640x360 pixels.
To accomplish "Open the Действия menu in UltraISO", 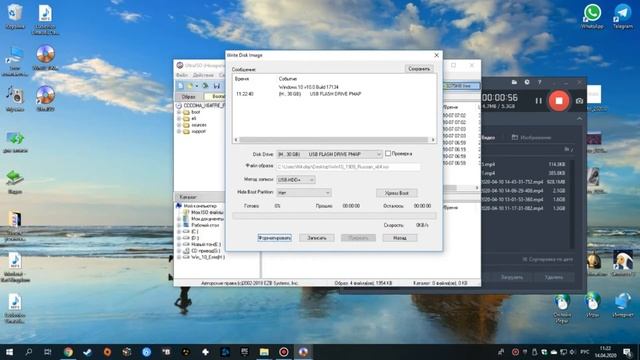I will point(203,75).
